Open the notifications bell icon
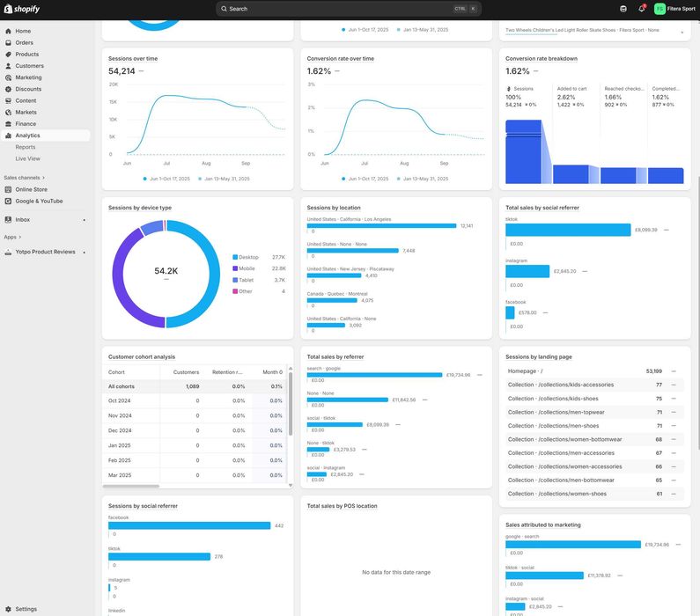The image size is (700, 616). [641, 9]
